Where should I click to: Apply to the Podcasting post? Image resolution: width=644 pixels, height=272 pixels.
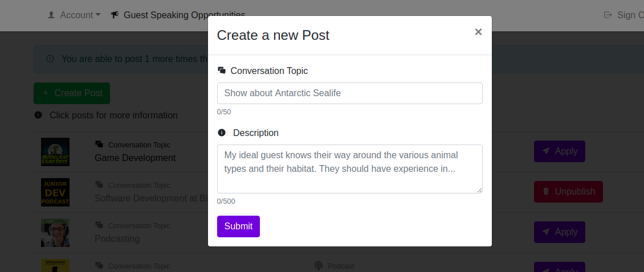click(559, 232)
